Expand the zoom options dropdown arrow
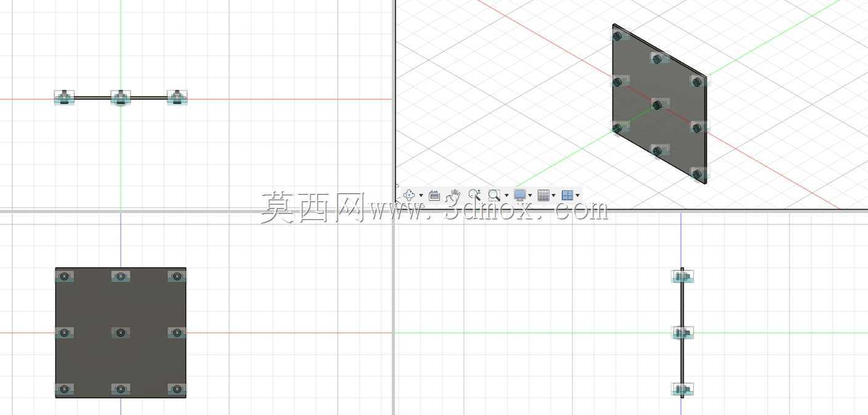This screenshot has width=868, height=415. [506, 196]
